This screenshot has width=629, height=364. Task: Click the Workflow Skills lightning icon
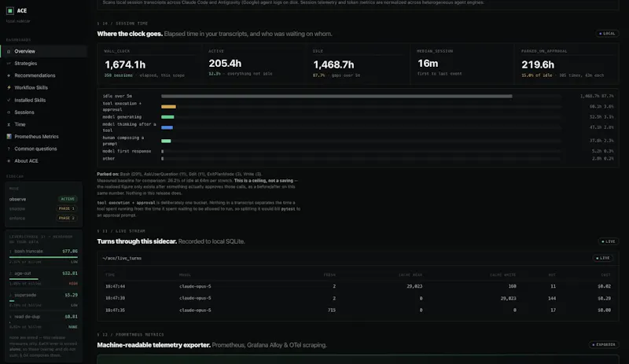[9, 87]
